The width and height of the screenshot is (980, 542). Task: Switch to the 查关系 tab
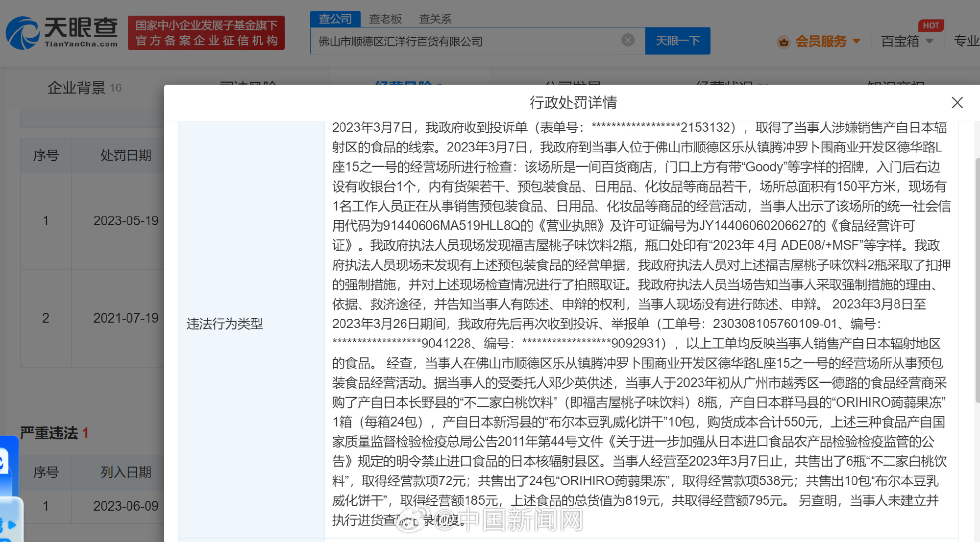pos(435,19)
